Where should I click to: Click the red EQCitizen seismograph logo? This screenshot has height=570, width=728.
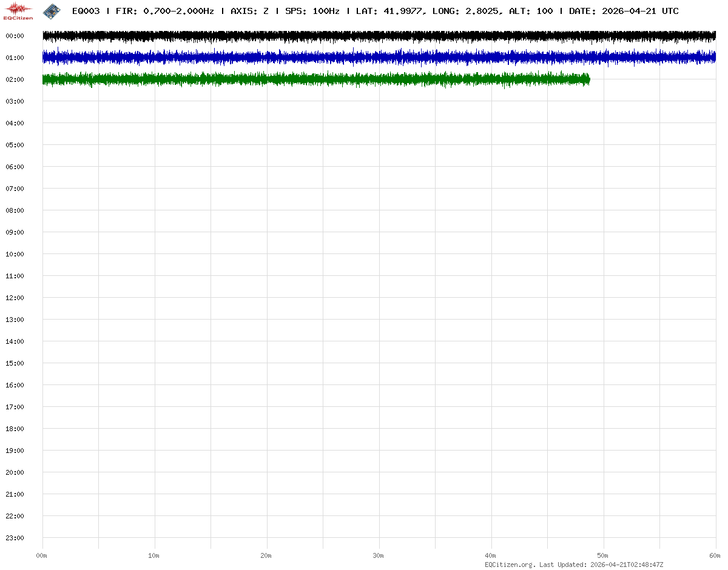18,10
